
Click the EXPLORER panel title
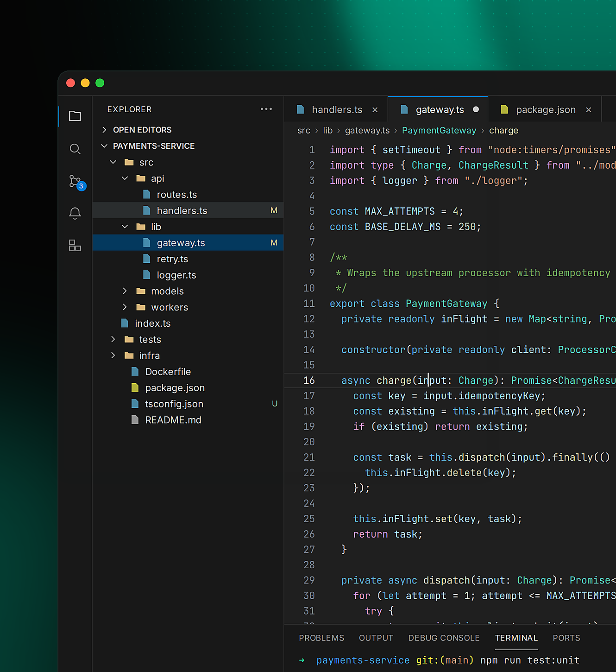pos(129,109)
